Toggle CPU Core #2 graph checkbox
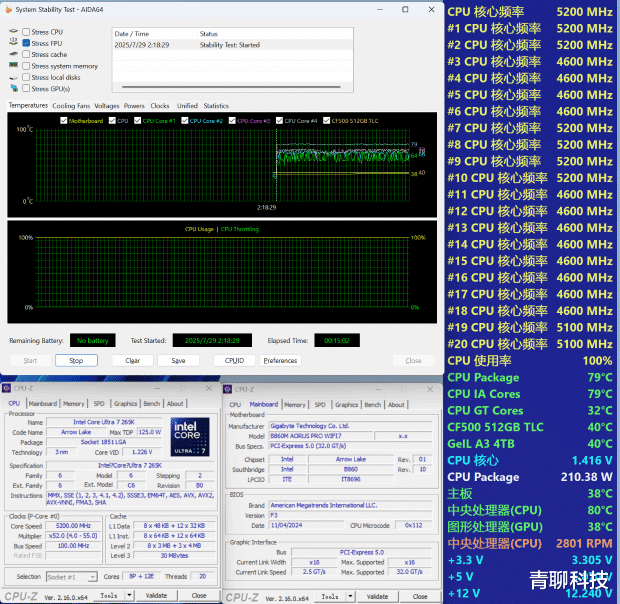 point(185,121)
